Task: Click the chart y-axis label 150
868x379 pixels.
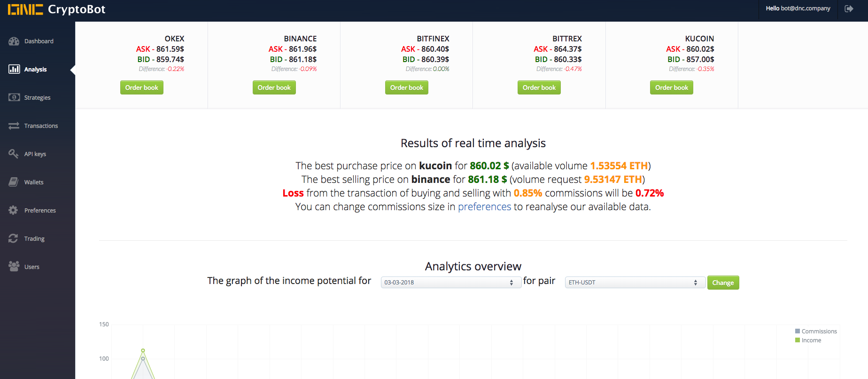Action: tap(104, 324)
